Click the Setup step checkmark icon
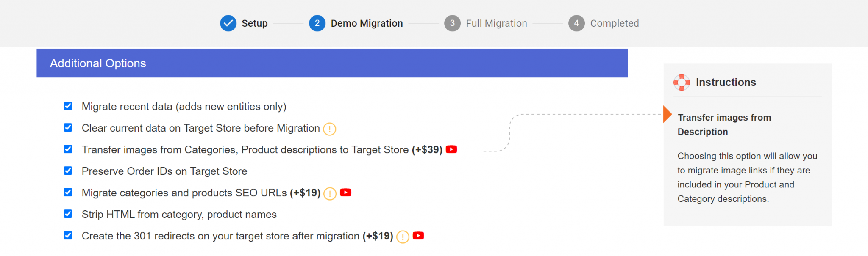Image resolution: width=868 pixels, height=256 pixels. pyautogui.click(x=228, y=23)
